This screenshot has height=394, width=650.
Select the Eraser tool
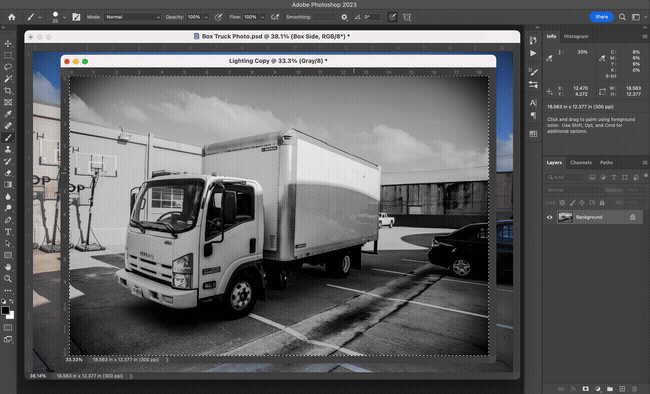[x=8, y=173]
